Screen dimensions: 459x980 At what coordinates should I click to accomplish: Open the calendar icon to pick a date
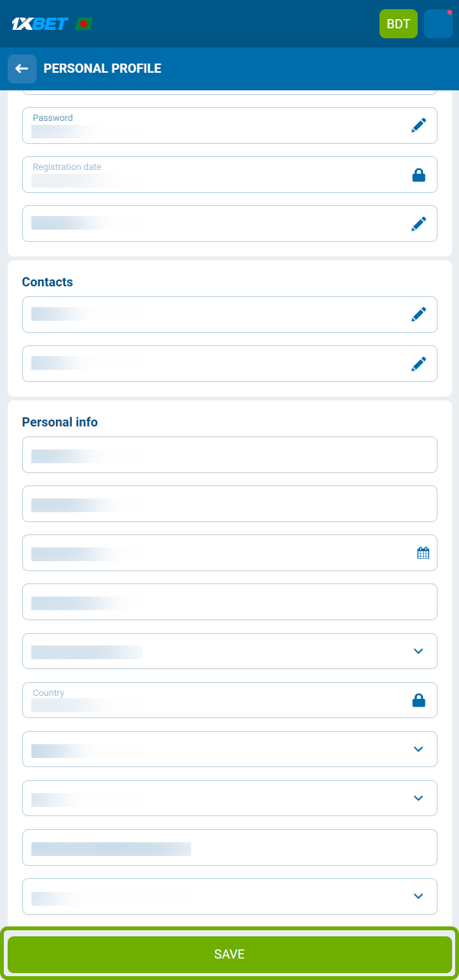click(422, 552)
